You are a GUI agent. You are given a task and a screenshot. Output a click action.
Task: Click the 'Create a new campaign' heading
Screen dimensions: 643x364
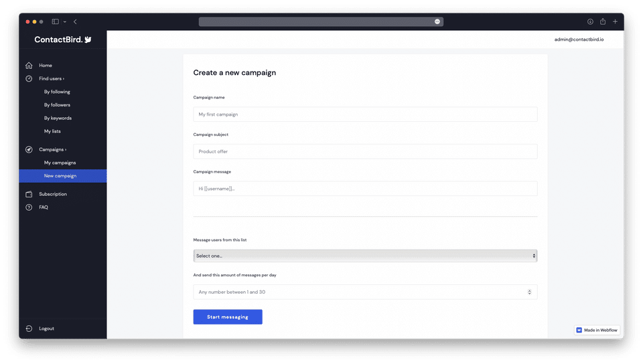[x=234, y=72]
